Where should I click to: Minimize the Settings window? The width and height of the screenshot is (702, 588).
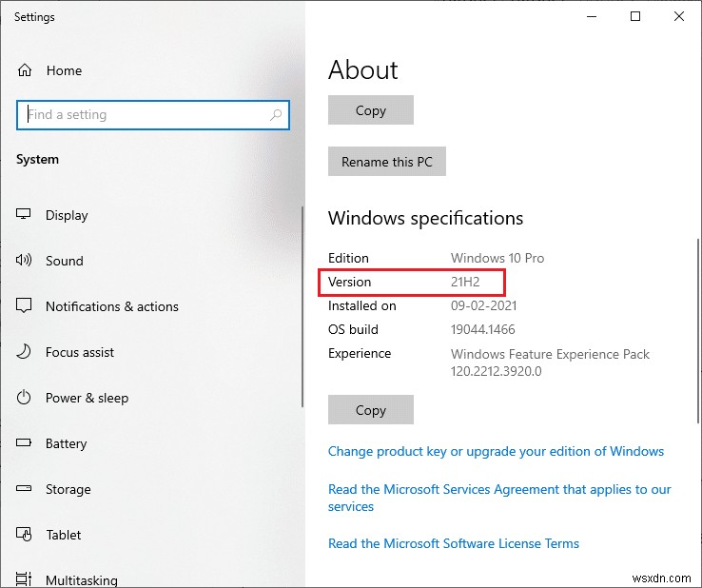coord(592,16)
